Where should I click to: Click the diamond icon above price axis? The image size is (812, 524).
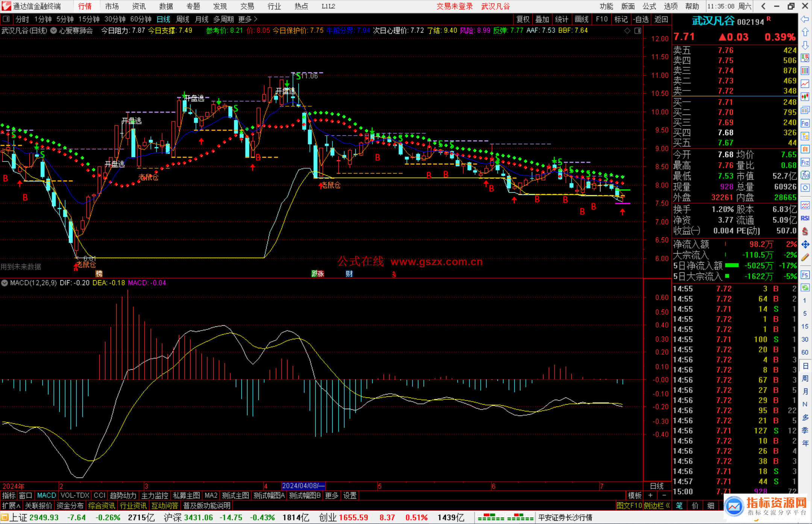point(627,31)
